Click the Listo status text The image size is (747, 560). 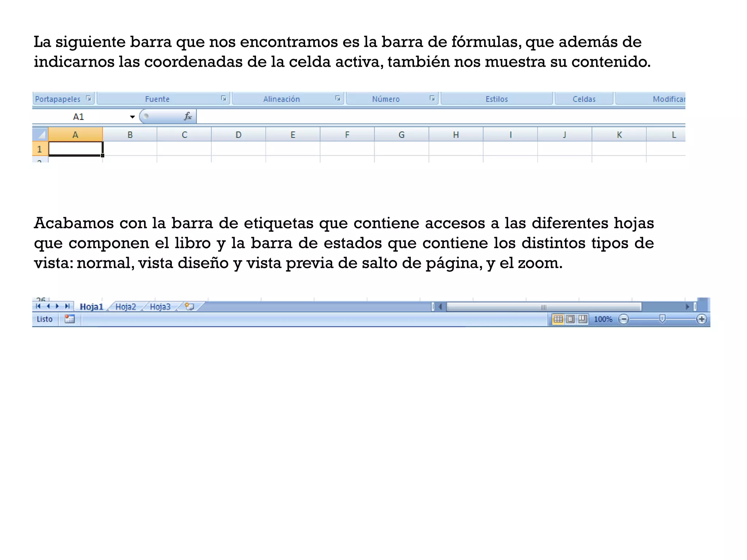click(44, 319)
